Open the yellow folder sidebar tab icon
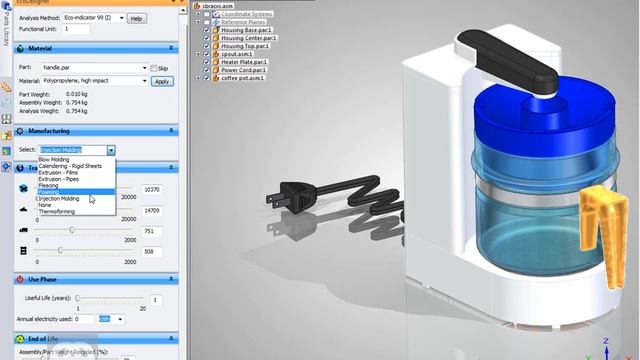640x360 pixels. pos(6,135)
